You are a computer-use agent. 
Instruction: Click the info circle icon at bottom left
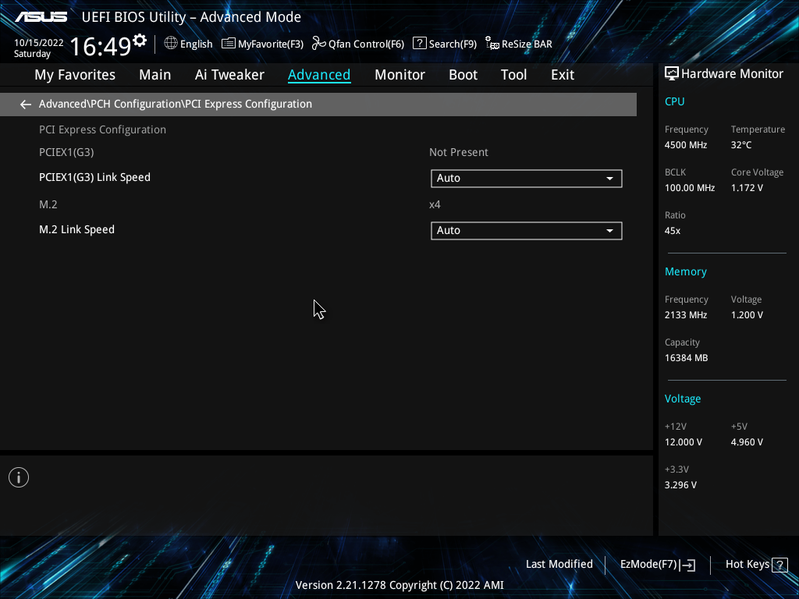click(x=19, y=477)
